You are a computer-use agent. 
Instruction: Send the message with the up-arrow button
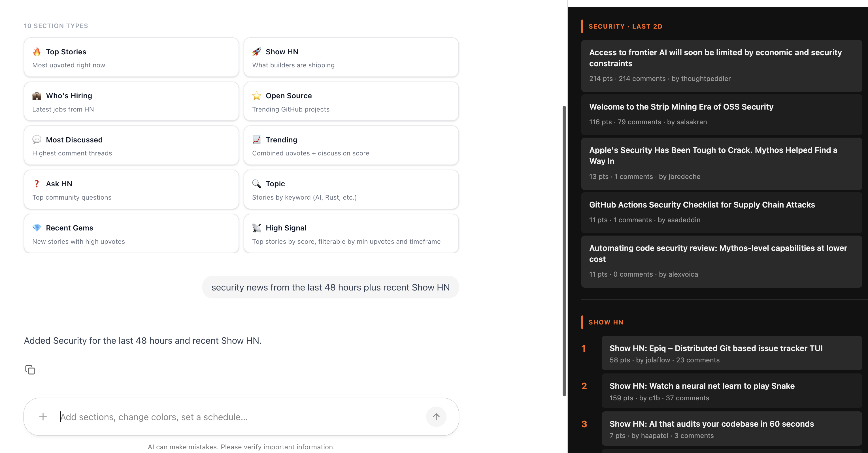pos(436,417)
